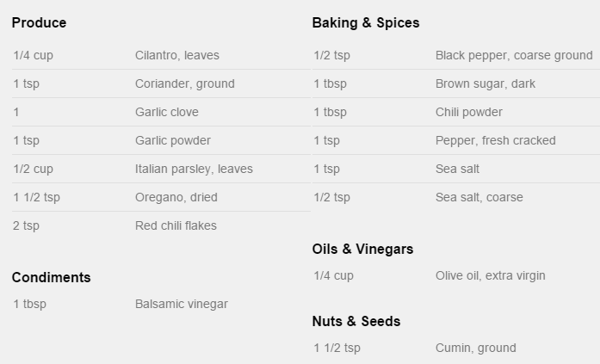Select Olive oil, extra virgin ingredient
This screenshot has width=600, height=364.
click(490, 275)
